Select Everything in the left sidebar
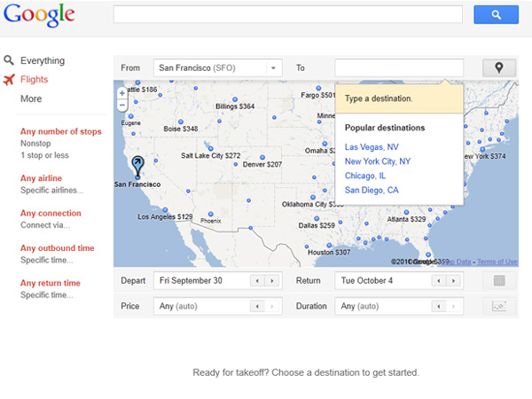 [x=43, y=61]
